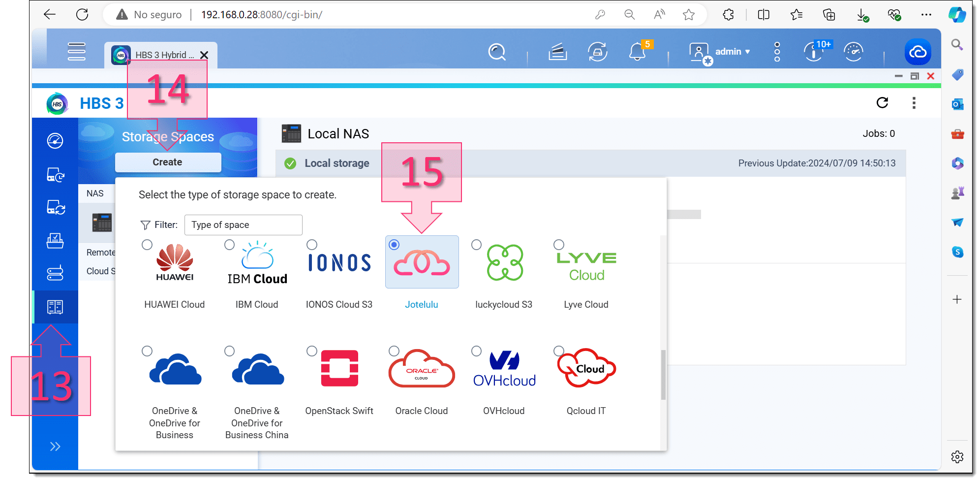This screenshot has width=980, height=481.
Task: Click the Type of space filter field
Action: coord(243,225)
